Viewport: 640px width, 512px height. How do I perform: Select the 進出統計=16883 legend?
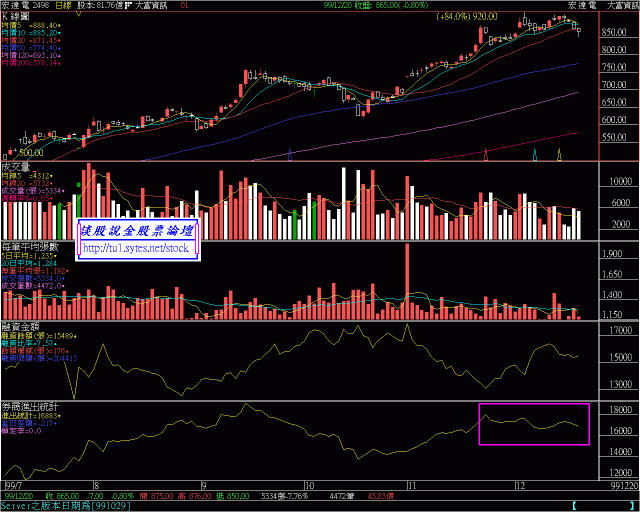[x=31, y=416]
